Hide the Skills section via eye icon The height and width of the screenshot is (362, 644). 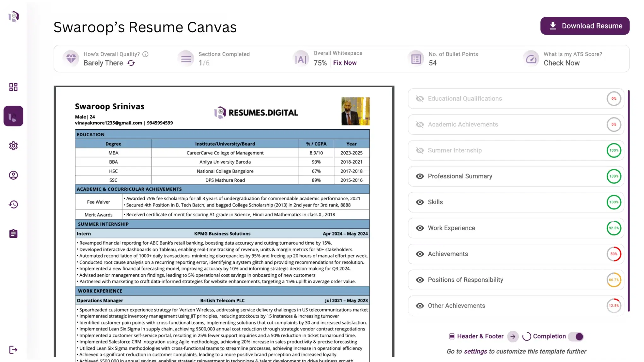pyautogui.click(x=420, y=202)
